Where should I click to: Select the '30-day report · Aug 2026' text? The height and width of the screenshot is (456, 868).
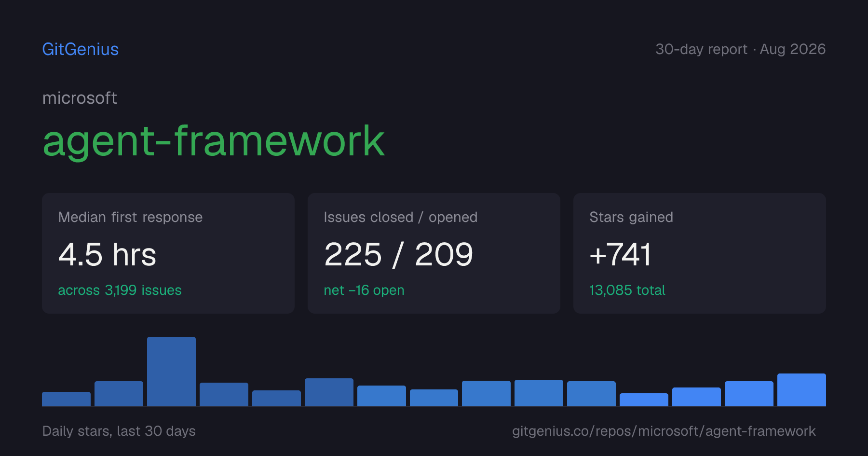tap(740, 49)
